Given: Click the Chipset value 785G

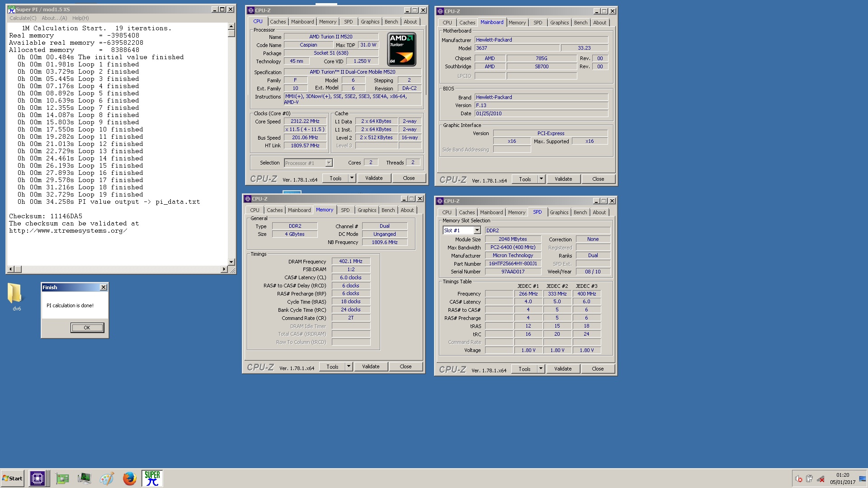Looking at the screenshot, I should 542,58.
